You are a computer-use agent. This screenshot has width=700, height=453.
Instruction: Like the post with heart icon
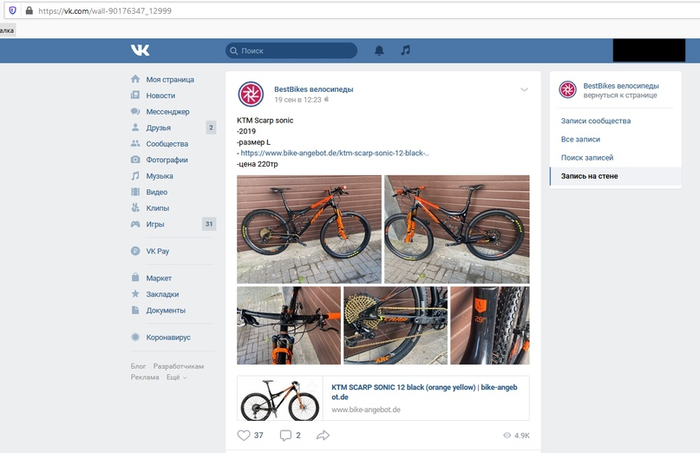pyautogui.click(x=244, y=435)
